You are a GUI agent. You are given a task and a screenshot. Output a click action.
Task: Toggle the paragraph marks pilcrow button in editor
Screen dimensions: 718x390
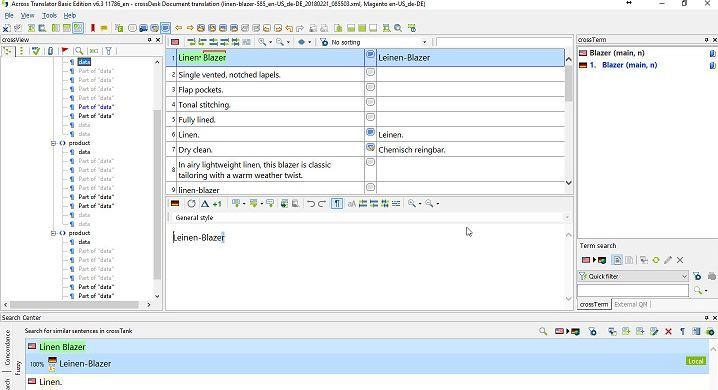pos(337,203)
